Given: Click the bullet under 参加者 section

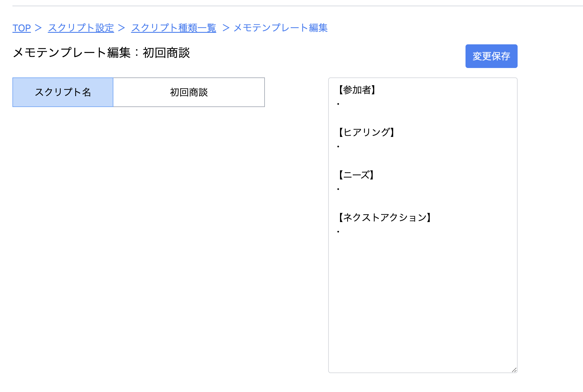Looking at the screenshot, I should (x=339, y=104).
